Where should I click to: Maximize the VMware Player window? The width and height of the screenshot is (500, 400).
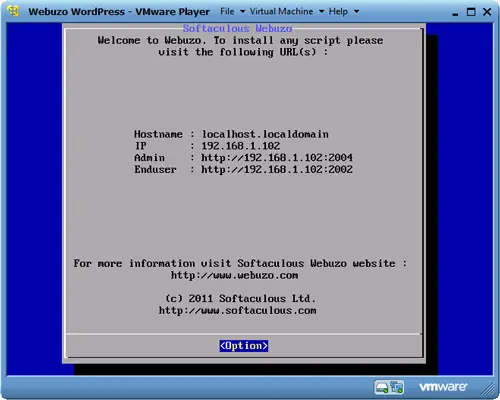[471, 12]
